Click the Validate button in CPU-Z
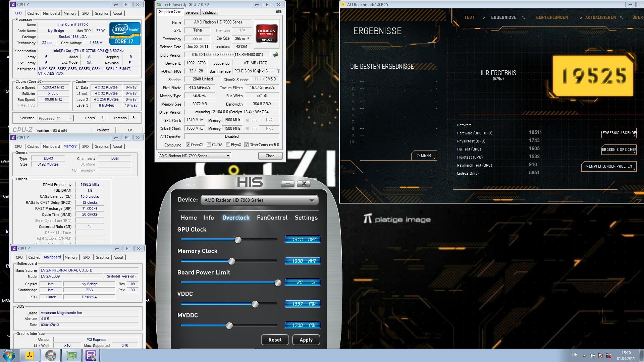This screenshot has width=644, height=362. click(103, 130)
